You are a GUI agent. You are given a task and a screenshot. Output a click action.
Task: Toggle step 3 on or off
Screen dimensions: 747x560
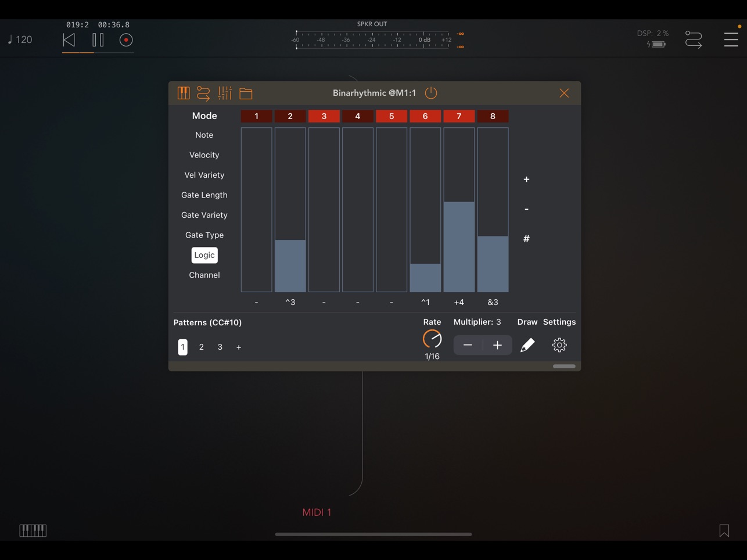point(324,116)
